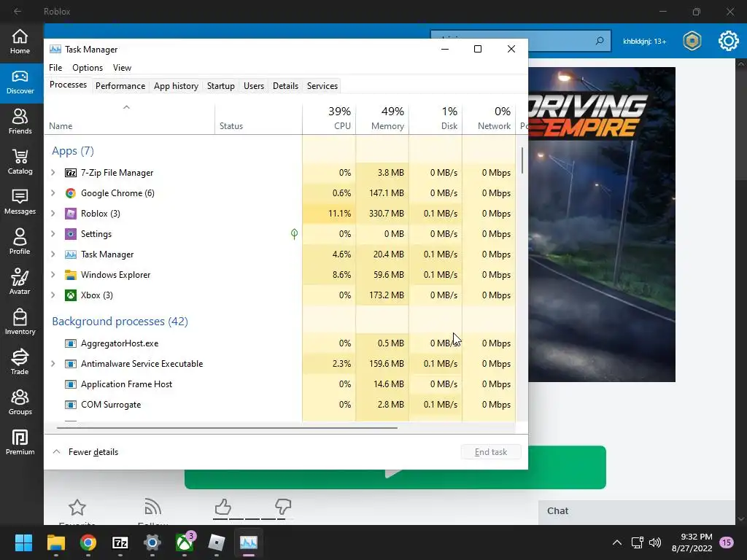Open the Options menu in Task Manager
Screen dimensions: 747x560
(x=88, y=68)
